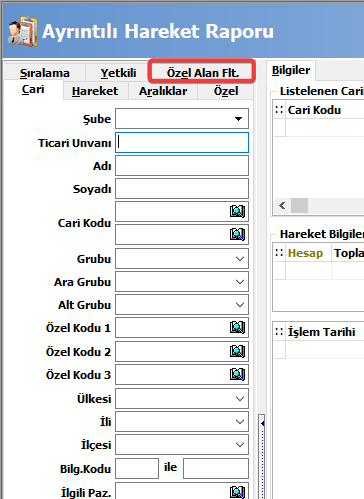
Task: Switch to the Yetkili tab
Action: click(118, 73)
